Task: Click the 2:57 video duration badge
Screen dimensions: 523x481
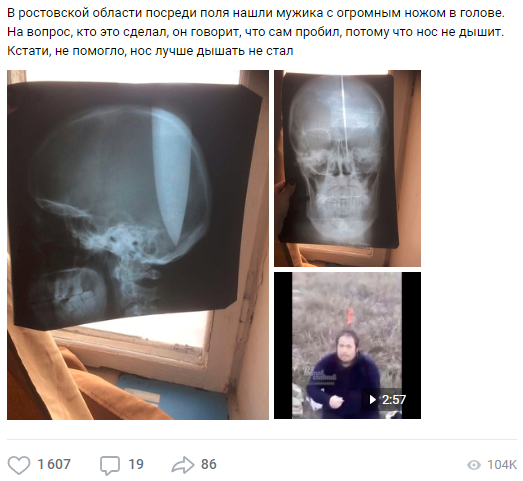Action: [x=387, y=399]
